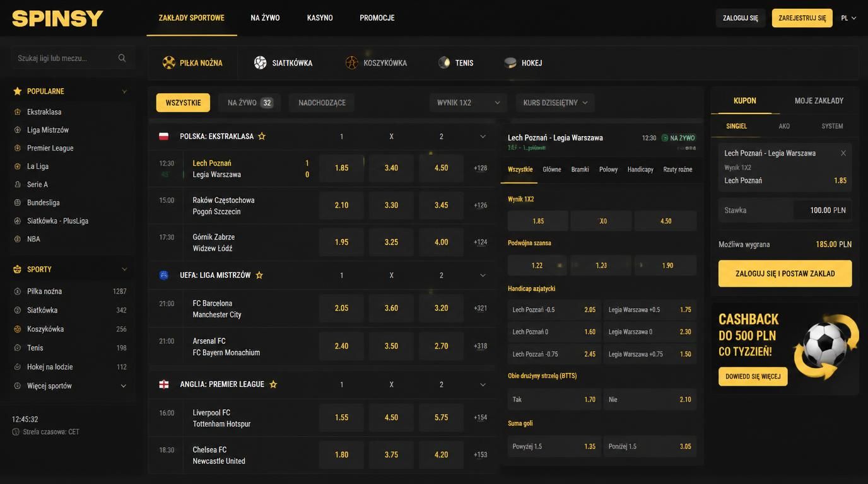Favorite the Anglia Premier League star
This screenshot has height=484, width=868.
tap(273, 384)
